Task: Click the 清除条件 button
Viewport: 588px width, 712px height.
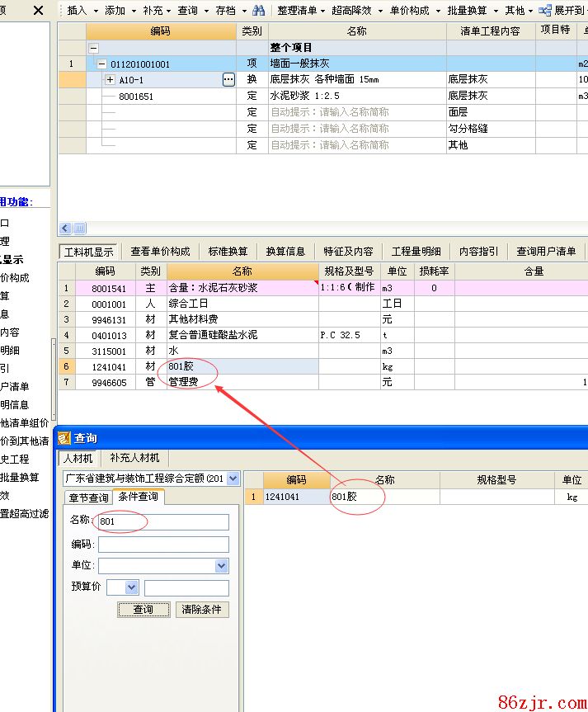Action: click(202, 610)
